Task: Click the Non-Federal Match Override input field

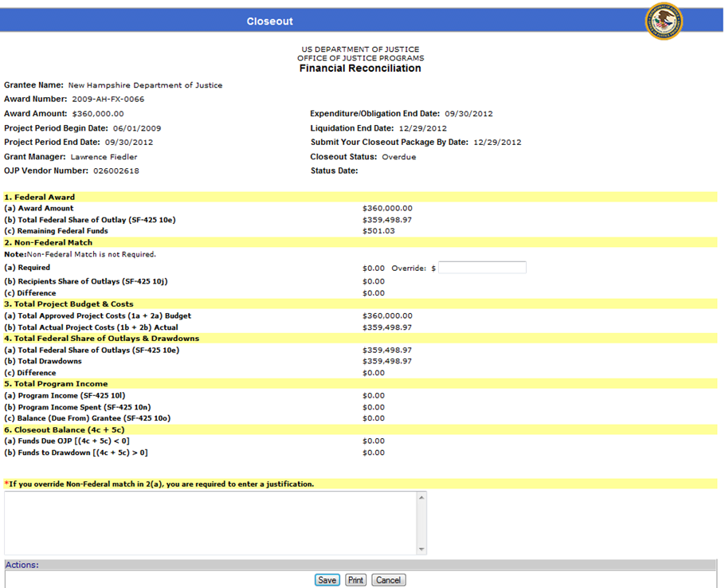Action: coord(482,268)
